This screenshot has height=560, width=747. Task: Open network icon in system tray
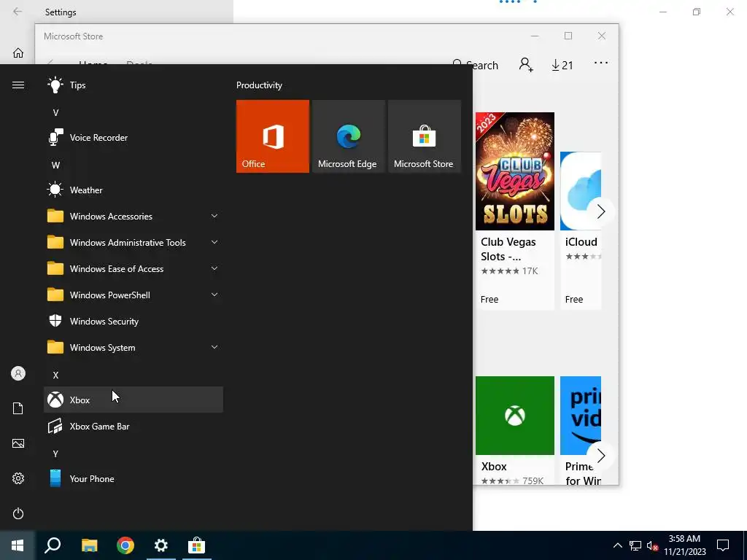[635, 545]
